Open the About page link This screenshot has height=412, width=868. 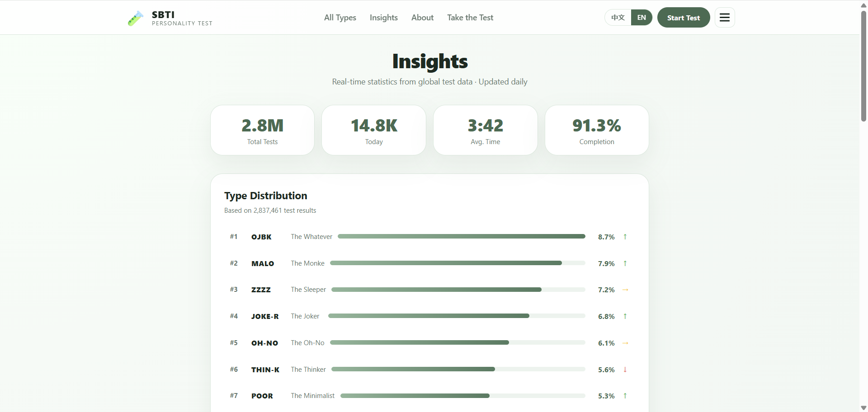click(x=422, y=18)
